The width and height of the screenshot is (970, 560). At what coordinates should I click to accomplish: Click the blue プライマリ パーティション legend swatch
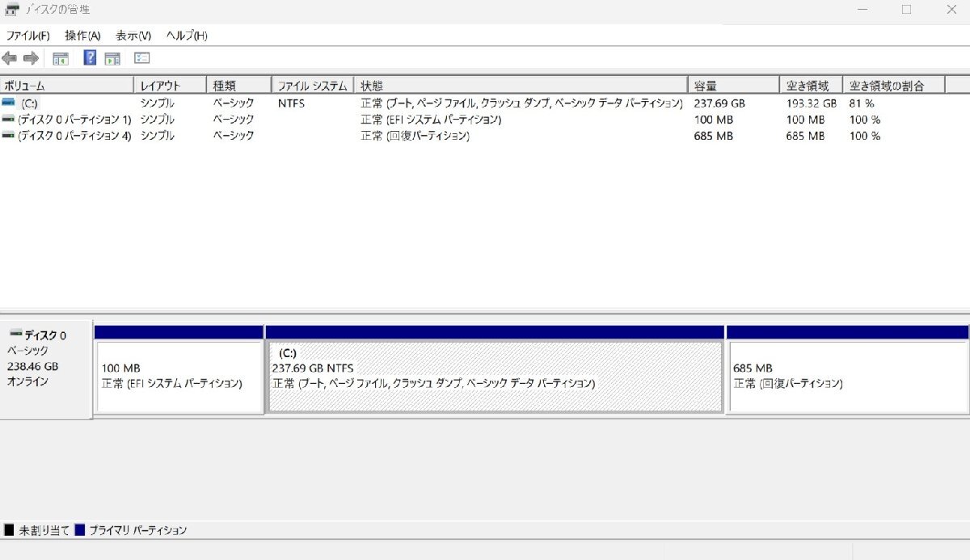pyautogui.click(x=79, y=530)
